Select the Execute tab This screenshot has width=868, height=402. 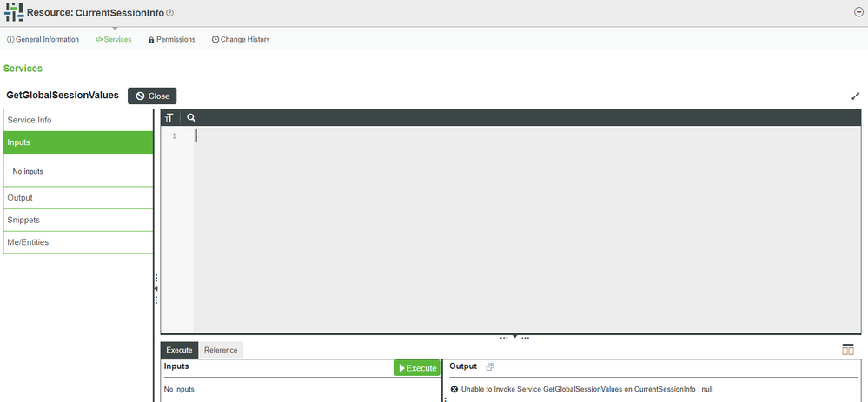point(179,350)
